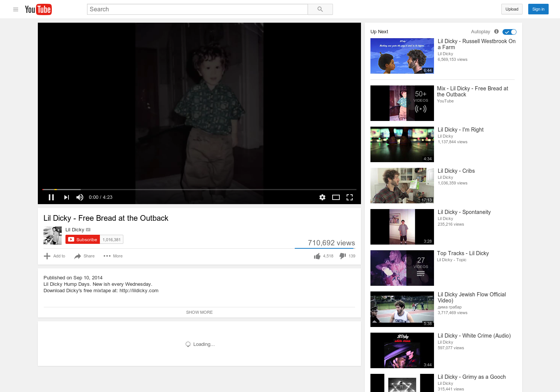Open Lil Dicky - Grimy as a Gooch
This screenshot has width=560, height=392.
pyautogui.click(x=472, y=377)
